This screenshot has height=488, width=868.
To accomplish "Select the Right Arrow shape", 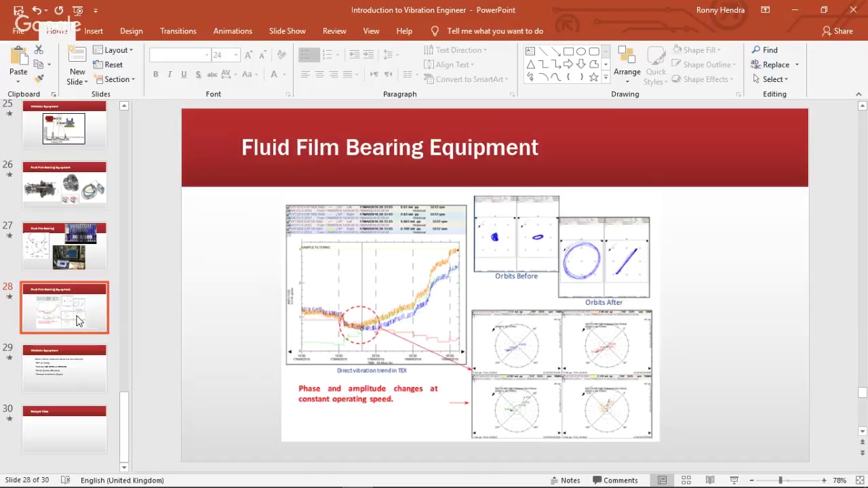I will point(568,64).
